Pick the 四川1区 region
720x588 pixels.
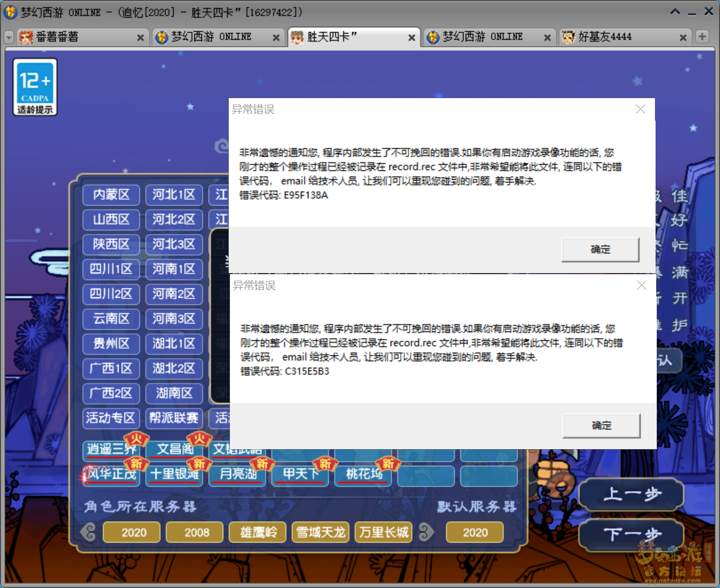[111, 269]
